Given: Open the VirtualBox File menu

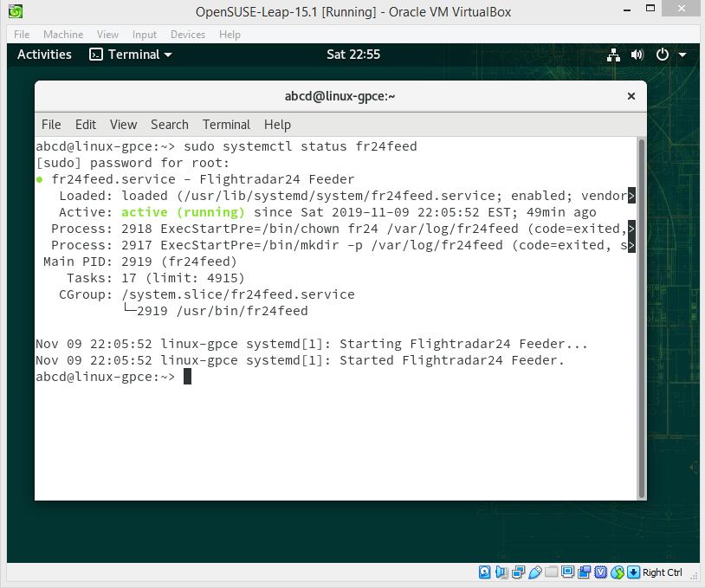Looking at the screenshot, I should (22, 35).
